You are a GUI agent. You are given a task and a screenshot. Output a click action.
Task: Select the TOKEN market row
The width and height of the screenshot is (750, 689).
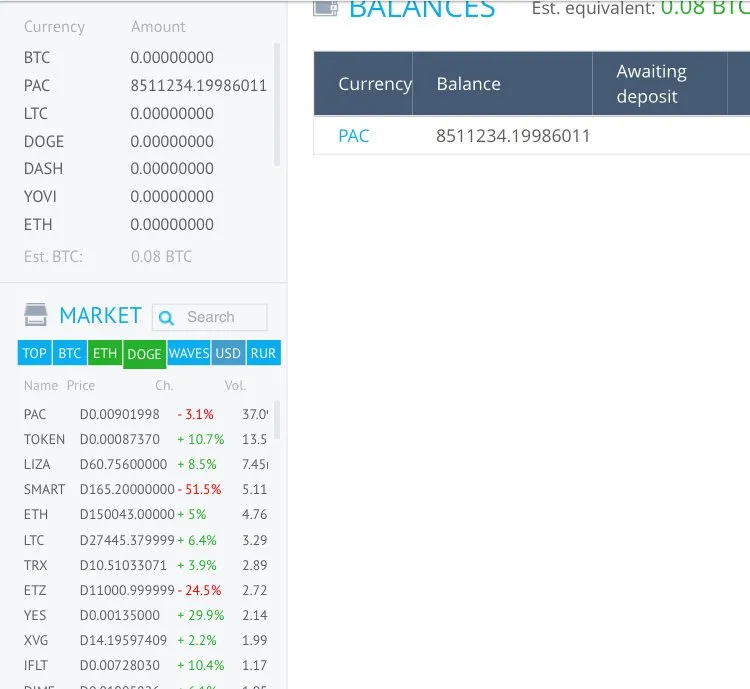(x=146, y=439)
